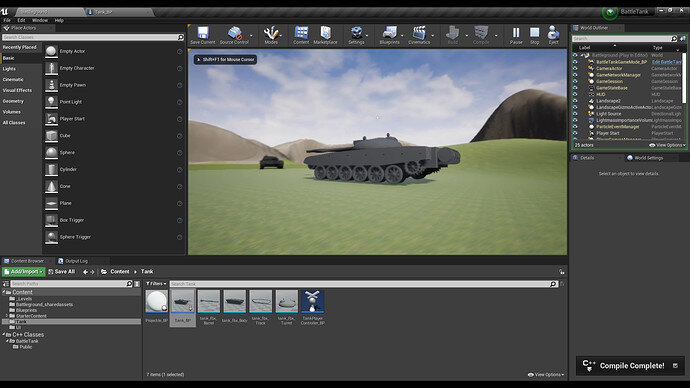690x388 pixels.
Task: Open View Options in Content Browser
Action: click(546, 375)
